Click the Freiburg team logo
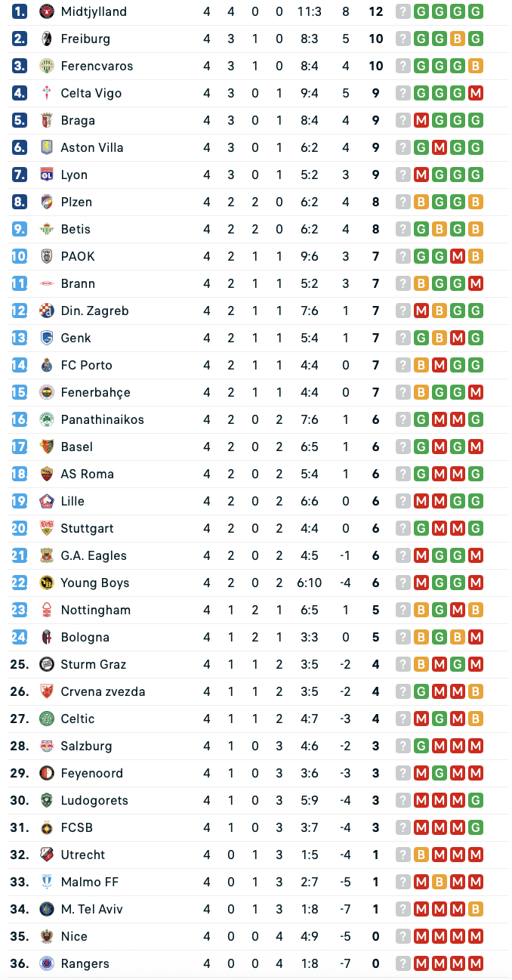The height and width of the screenshot is (980, 512). (x=46, y=39)
